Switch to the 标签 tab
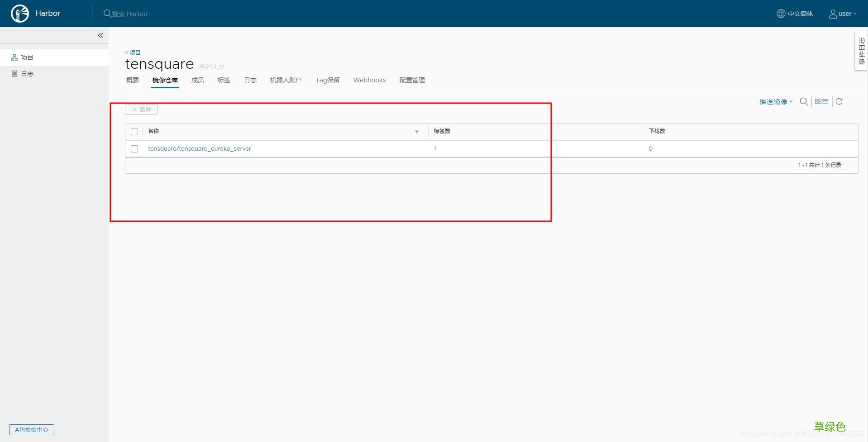The height and width of the screenshot is (442, 868). 224,80
